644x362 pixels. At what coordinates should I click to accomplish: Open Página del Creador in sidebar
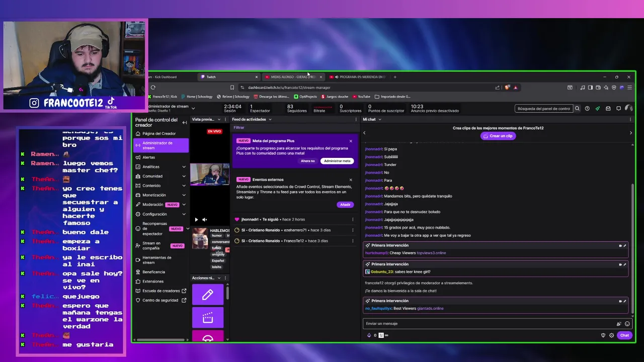[159, 134]
